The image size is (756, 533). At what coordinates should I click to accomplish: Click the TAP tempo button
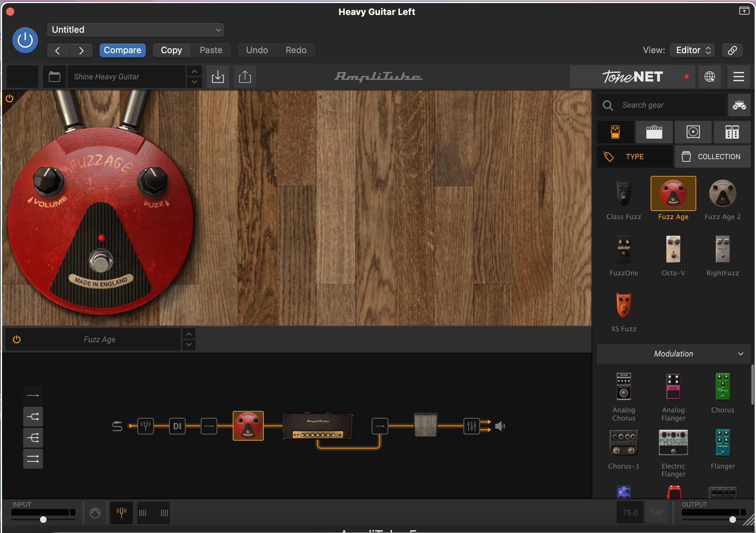click(657, 513)
